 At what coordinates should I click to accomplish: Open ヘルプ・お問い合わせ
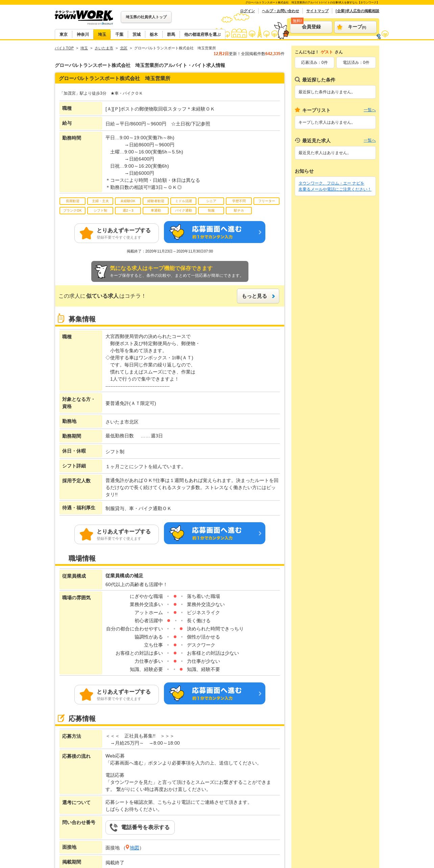280,11
